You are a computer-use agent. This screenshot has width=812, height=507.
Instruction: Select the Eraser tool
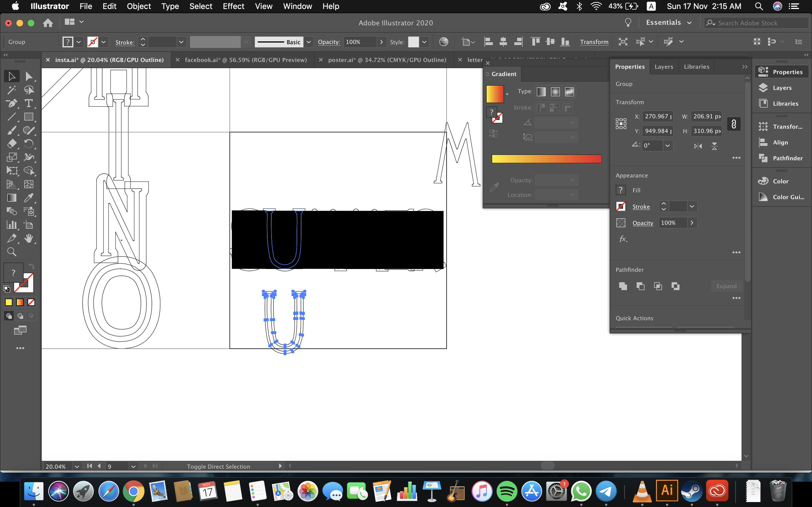pos(12,144)
